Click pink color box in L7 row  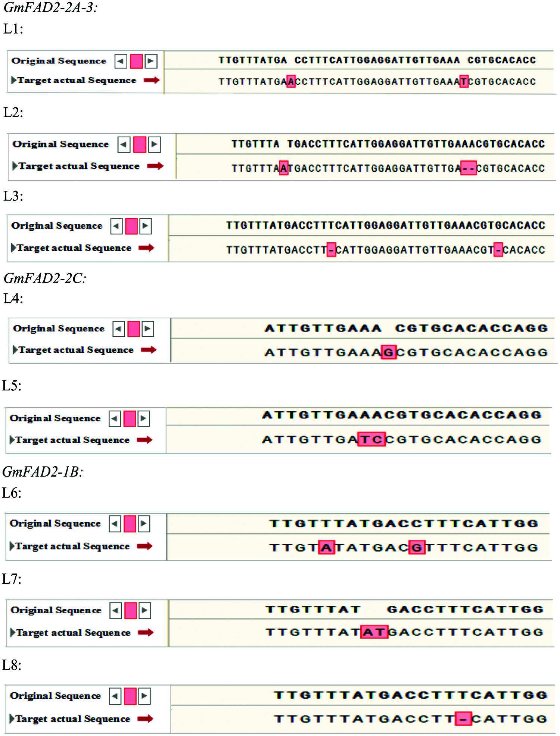(130, 611)
